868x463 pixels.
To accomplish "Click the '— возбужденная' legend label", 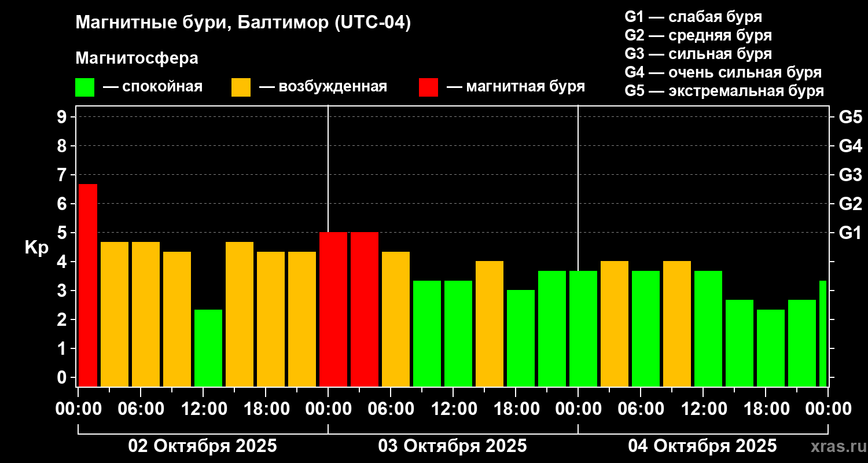I will (x=323, y=87).
